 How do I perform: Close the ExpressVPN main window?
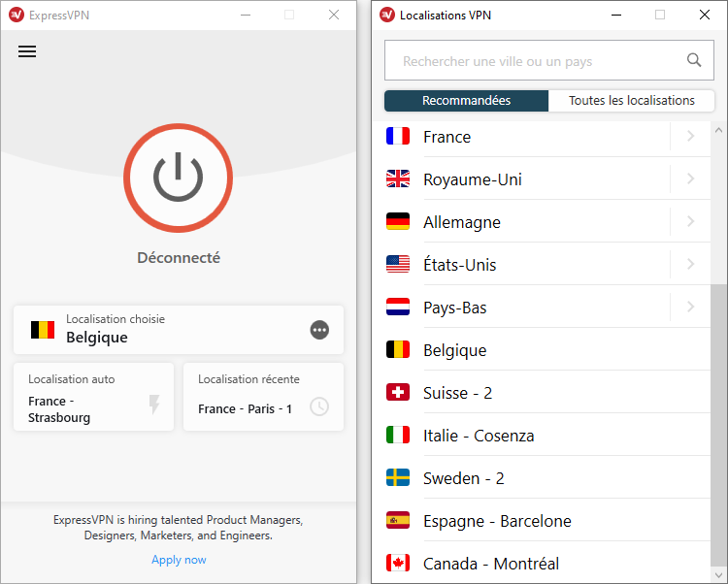(x=334, y=15)
